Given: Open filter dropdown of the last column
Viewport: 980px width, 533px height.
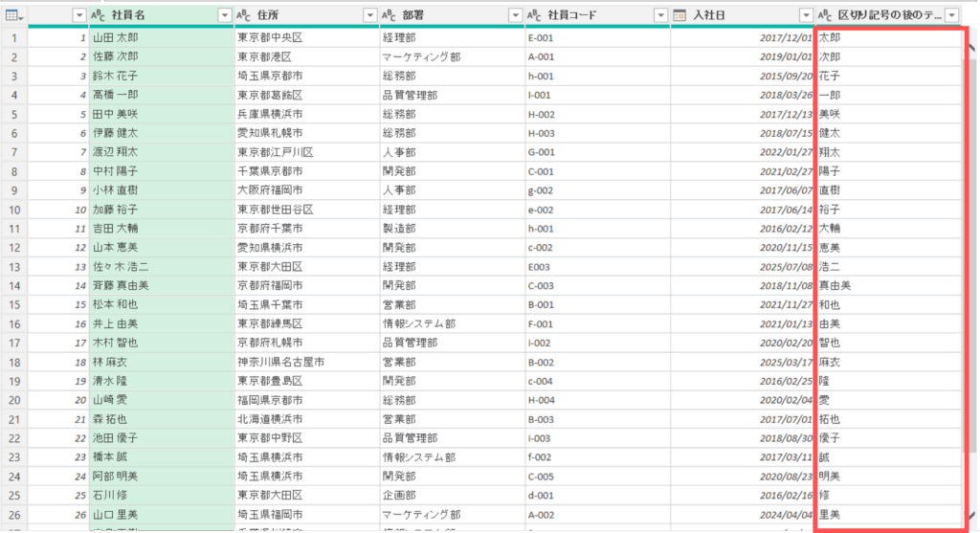Looking at the screenshot, I should coord(951,15).
